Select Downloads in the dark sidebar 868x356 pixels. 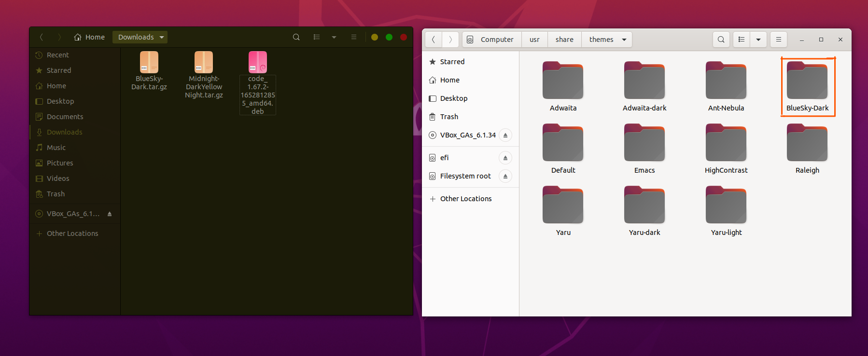coord(75,132)
